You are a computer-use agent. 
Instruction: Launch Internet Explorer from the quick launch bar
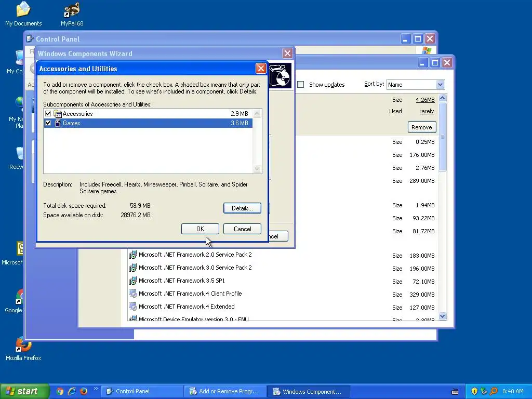pyautogui.click(x=72, y=391)
